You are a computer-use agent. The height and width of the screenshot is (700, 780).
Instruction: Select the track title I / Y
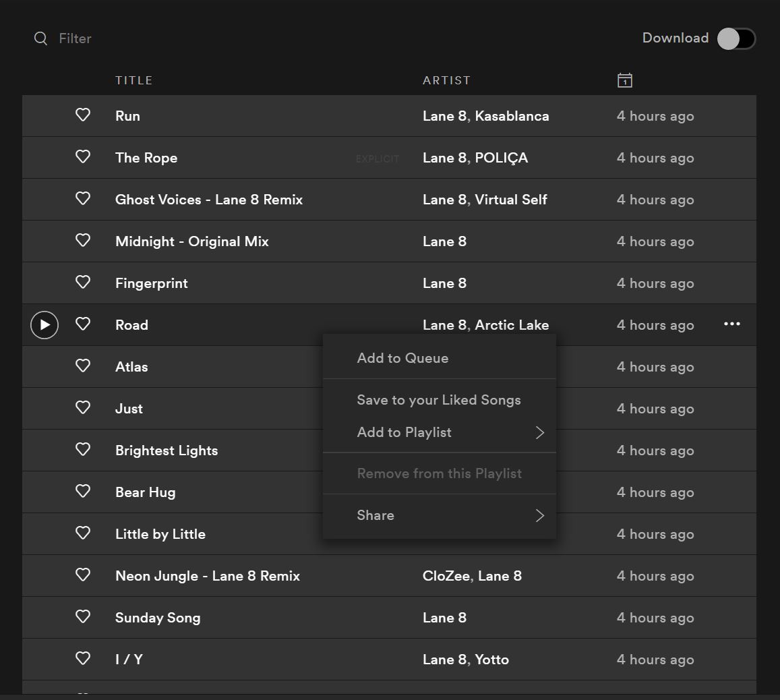coord(129,660)
